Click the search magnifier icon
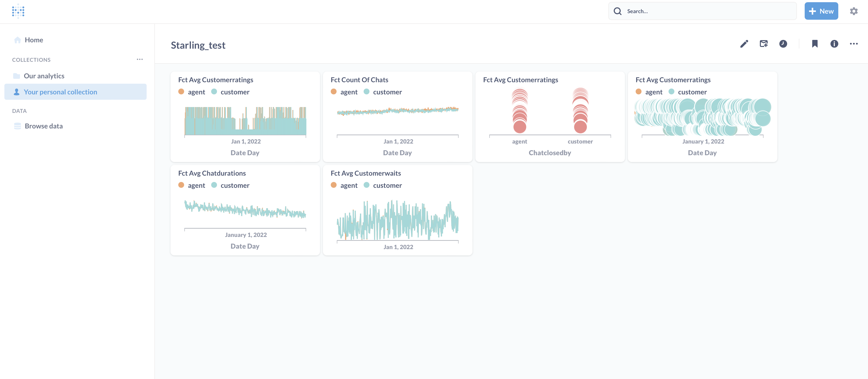 (x=617, y=11)
